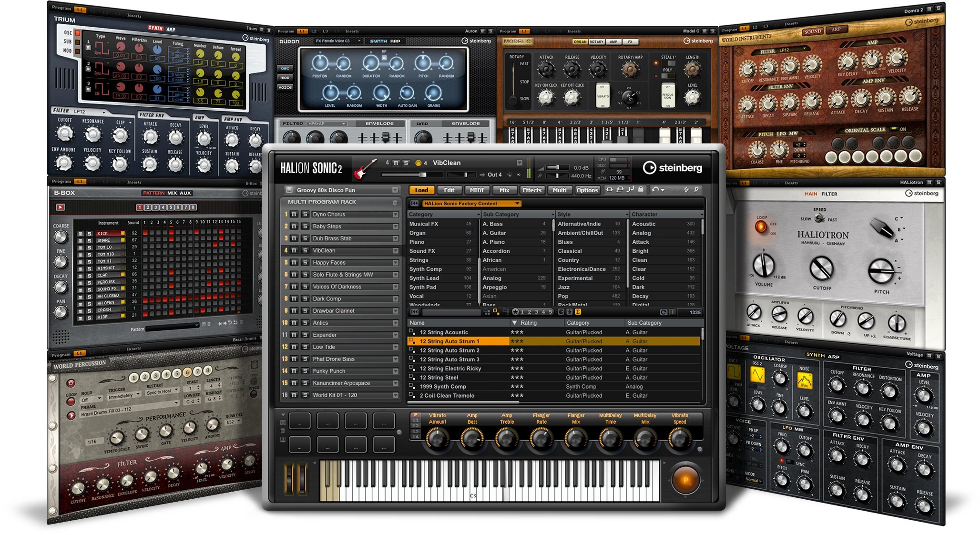
Task: Click the undo arrow icon in toolbar
Action: [656, 190]
